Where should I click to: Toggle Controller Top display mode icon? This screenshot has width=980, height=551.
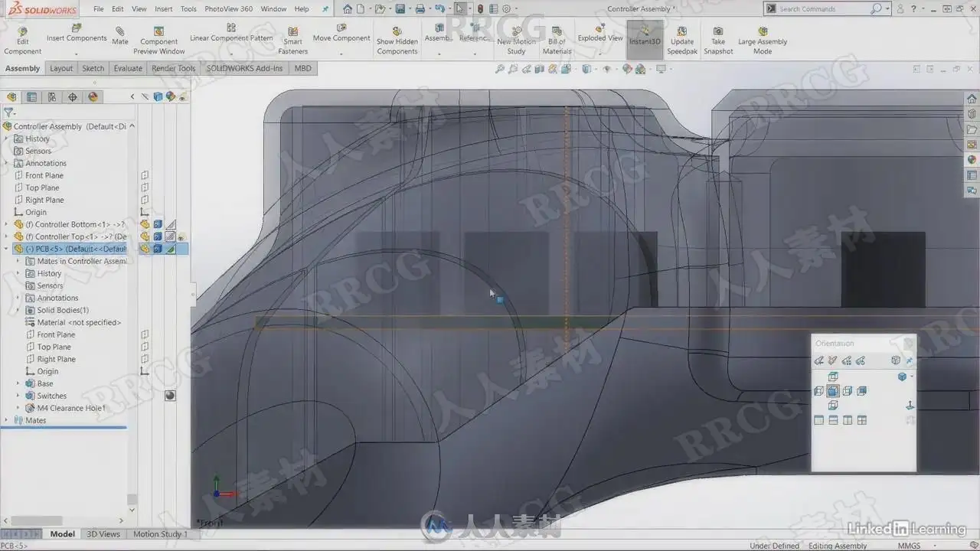pyautogui.click(x=158, y=236)
